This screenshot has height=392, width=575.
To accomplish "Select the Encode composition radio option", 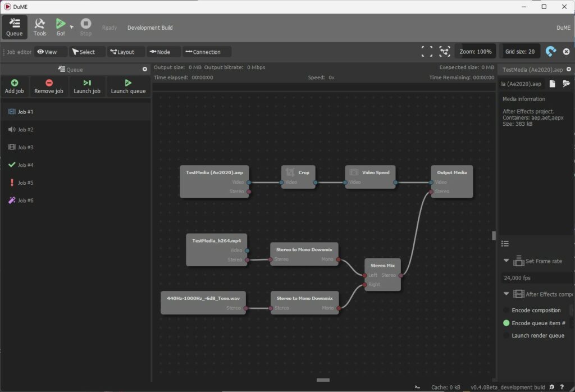I will click(x=506, y=310).
